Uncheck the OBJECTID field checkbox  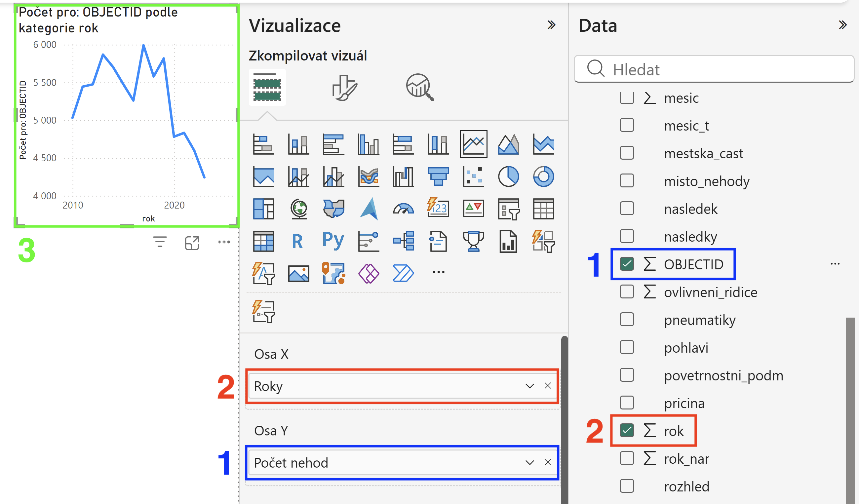pos(627,264)
